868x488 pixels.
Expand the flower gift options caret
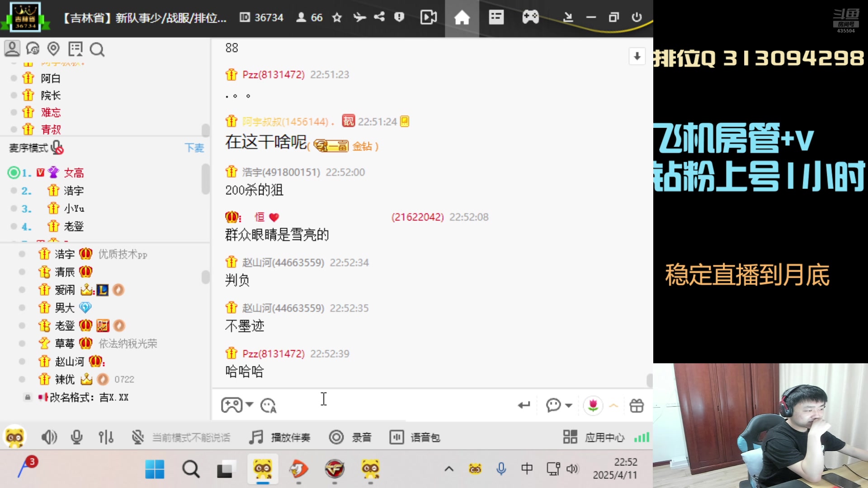tap(613, 406)
